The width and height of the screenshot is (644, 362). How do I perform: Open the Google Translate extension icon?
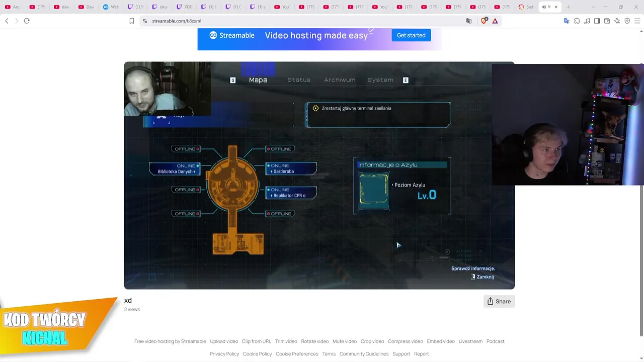567,21
